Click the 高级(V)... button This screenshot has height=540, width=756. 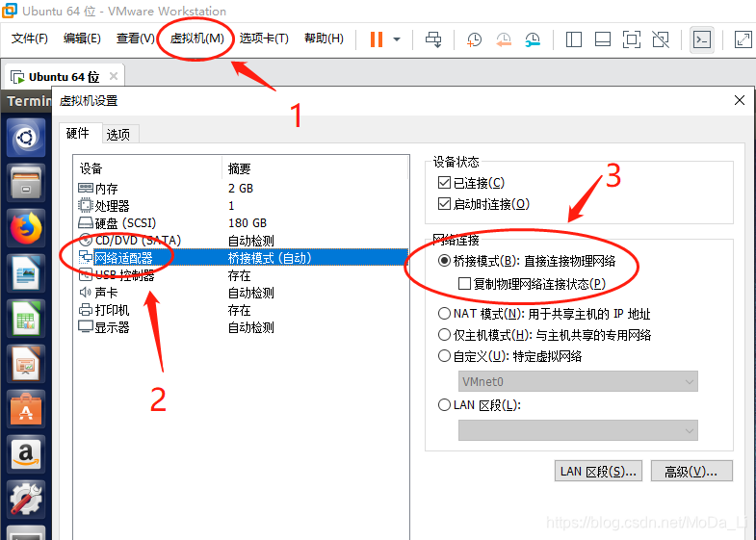(x=691, y=471)
